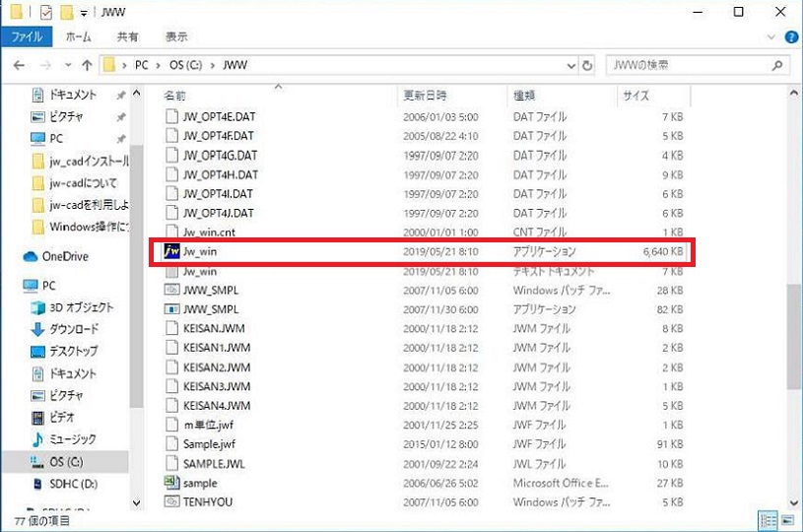Click the ミュージック music folder icon
803x532 pixels.
click(x=38, y=438)
